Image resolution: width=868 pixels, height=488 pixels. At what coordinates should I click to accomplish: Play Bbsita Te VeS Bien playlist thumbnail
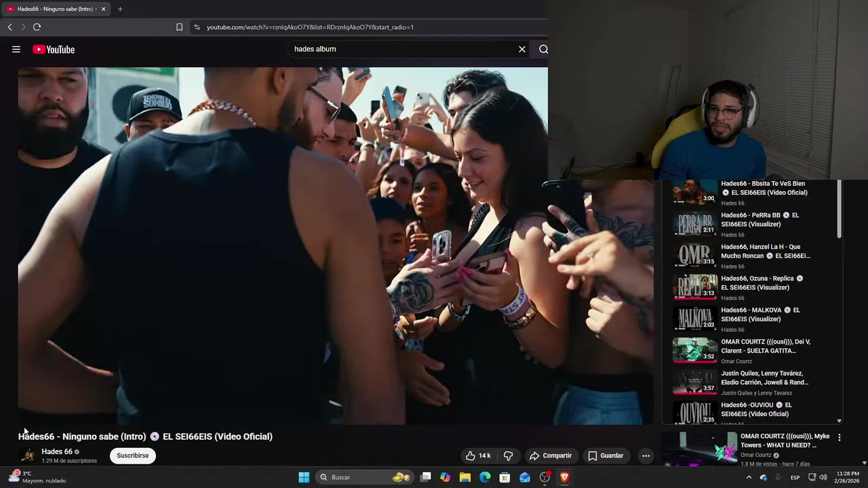coord(694,192)
